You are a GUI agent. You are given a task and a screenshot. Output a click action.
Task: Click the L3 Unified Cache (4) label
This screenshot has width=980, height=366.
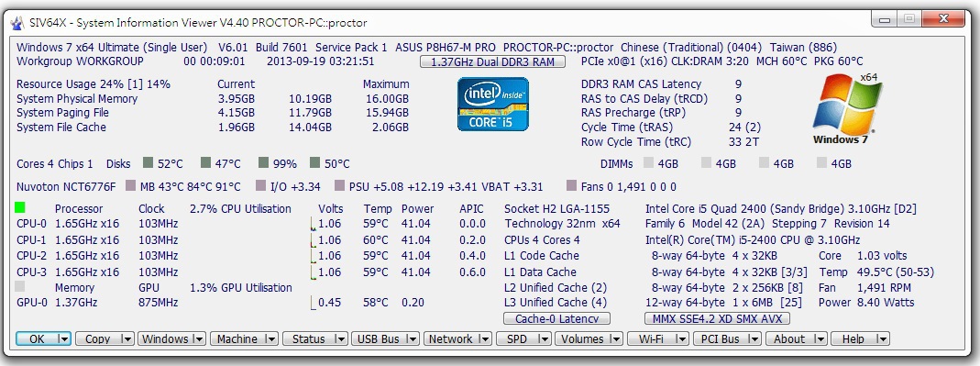556,302
